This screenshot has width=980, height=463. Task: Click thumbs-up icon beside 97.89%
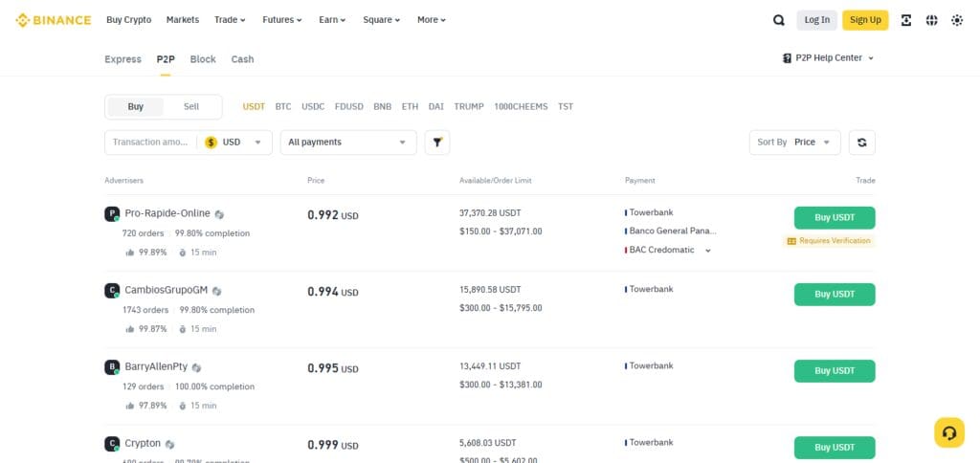130,406
